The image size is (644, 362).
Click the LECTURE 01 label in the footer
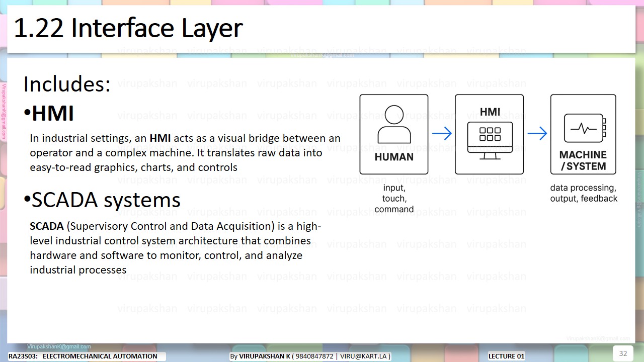point(506,356)
